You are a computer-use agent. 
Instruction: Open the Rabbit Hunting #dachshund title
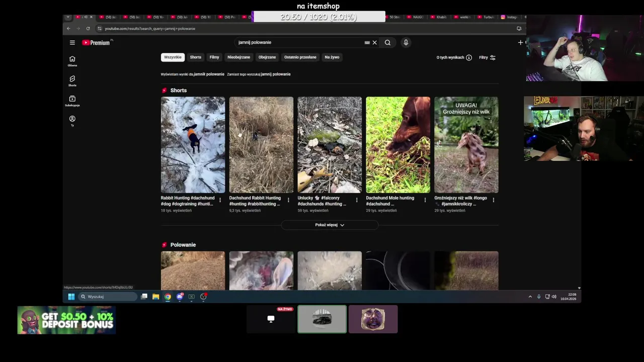[x=187, y=201]
